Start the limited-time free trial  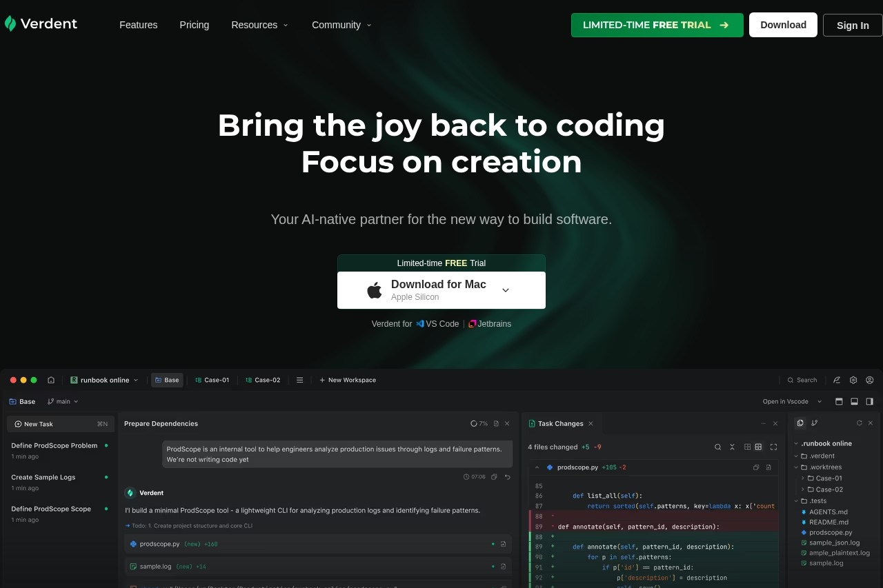pos(657,25)
